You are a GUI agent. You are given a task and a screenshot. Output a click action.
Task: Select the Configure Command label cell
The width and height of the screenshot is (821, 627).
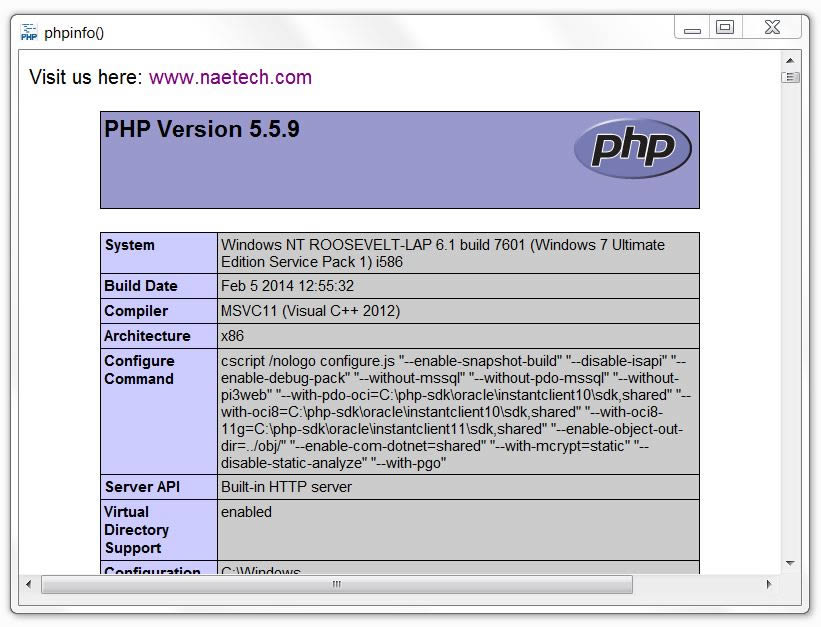(x=139, y=370)
